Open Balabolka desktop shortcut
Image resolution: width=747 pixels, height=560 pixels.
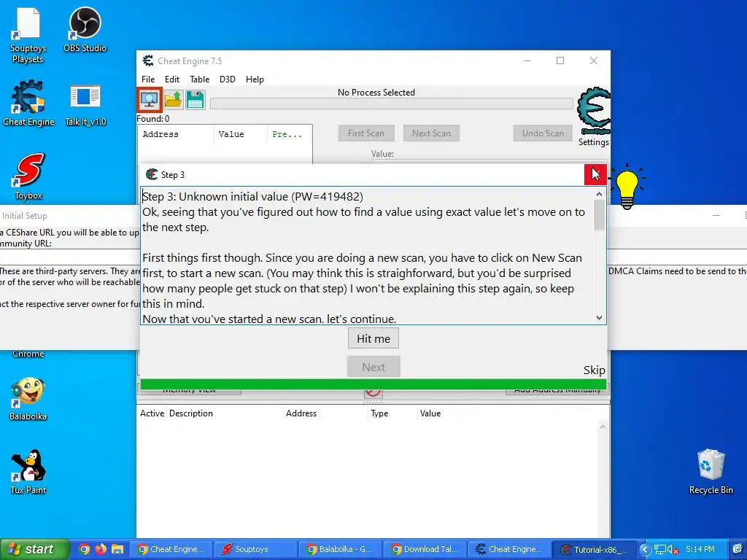28,399
